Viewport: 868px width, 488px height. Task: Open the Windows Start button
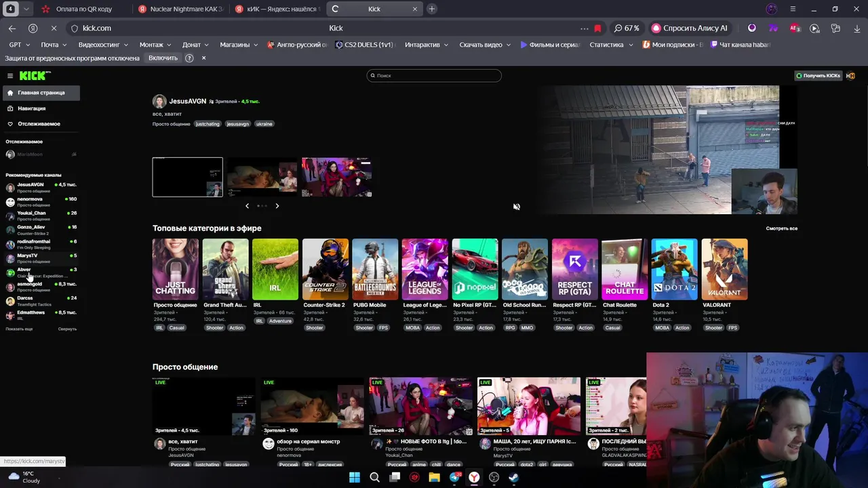tap(355, 477)
